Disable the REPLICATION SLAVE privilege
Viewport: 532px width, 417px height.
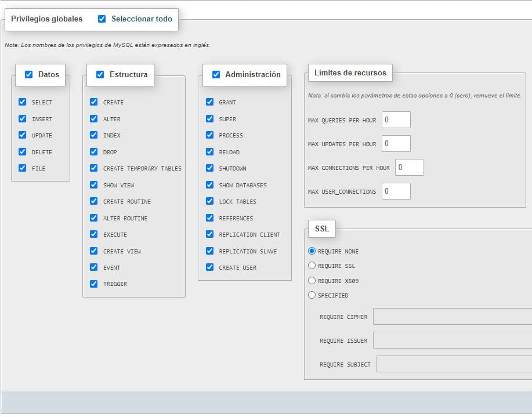coord(209,251)
